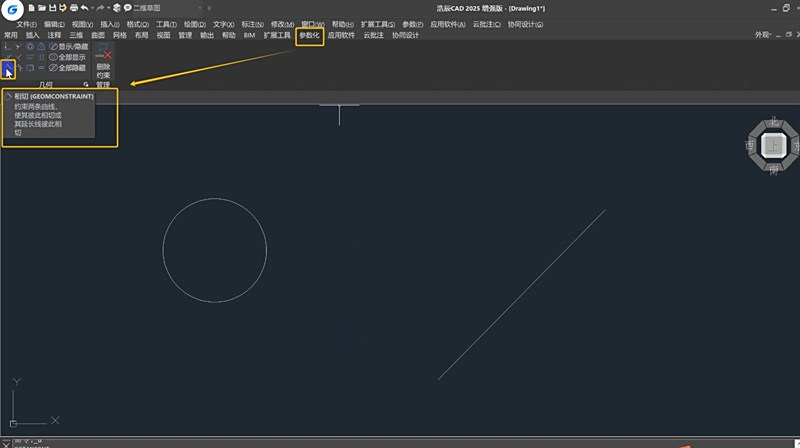The width and height of the screenshot is (800, 448).
Task: Click the GstarCAD application logo button
Action: click(12, 10)
